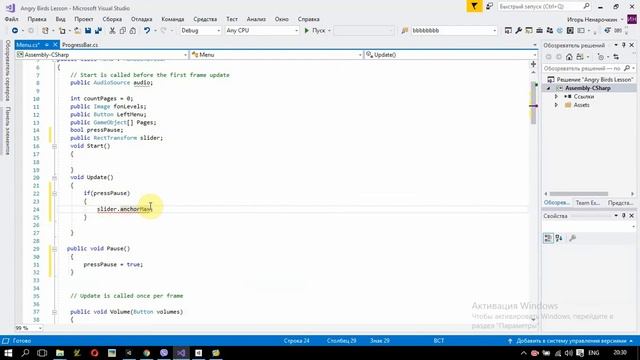Click the Save All icon
This screenshot has width=640, height=360.
tap(98, 31)
